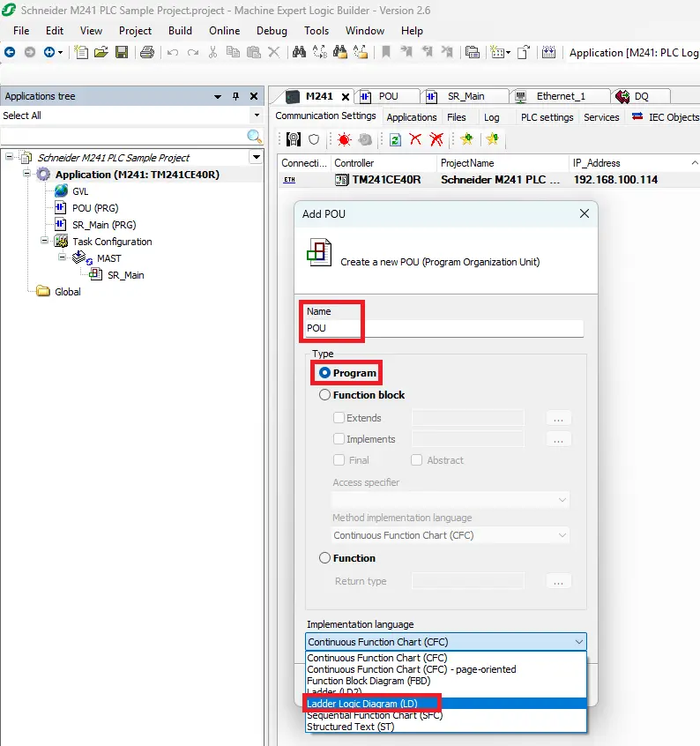
Task: Select the Program radio button
Action: point(324,372)
